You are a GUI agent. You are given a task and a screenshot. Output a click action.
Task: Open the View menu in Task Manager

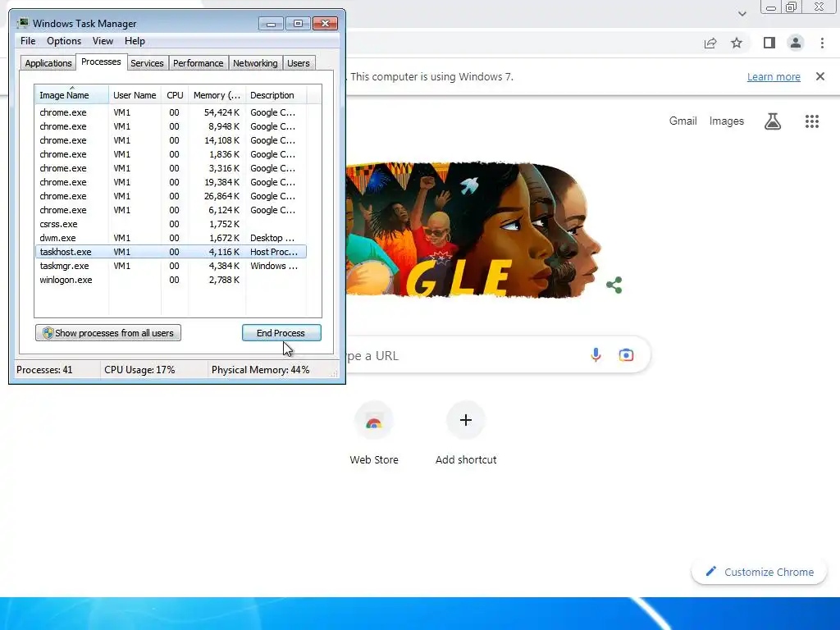tap(103, 41)
